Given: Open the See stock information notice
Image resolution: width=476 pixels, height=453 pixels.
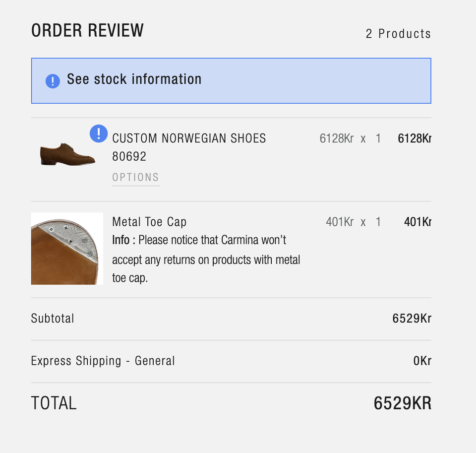Looking at the screenshot, I should pyautogui.click(x=134, y=79).
